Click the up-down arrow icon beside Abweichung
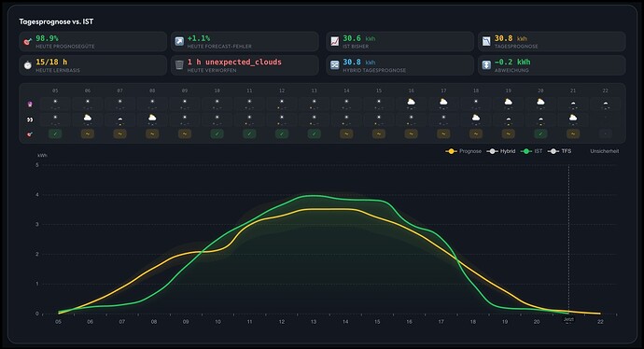This screenshot has width=644, height=349. point(486,65)
